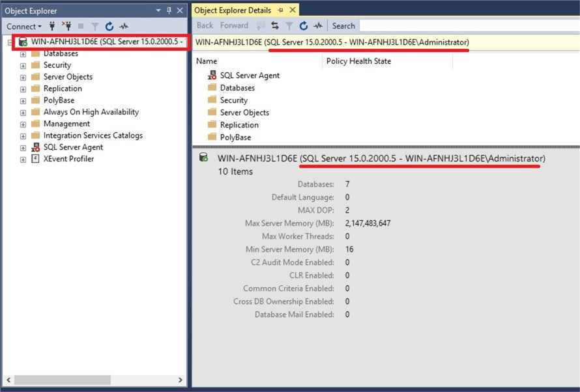
Task: Click the Filter funnel in Object Explorer toolbar
Action: click(x=95, y=26)
